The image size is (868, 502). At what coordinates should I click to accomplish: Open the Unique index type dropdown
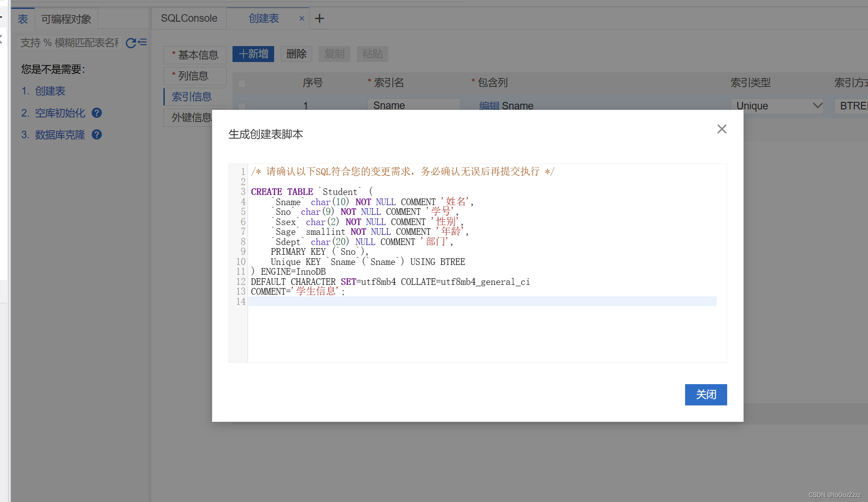pyautogui.click(x=778, y=106)
